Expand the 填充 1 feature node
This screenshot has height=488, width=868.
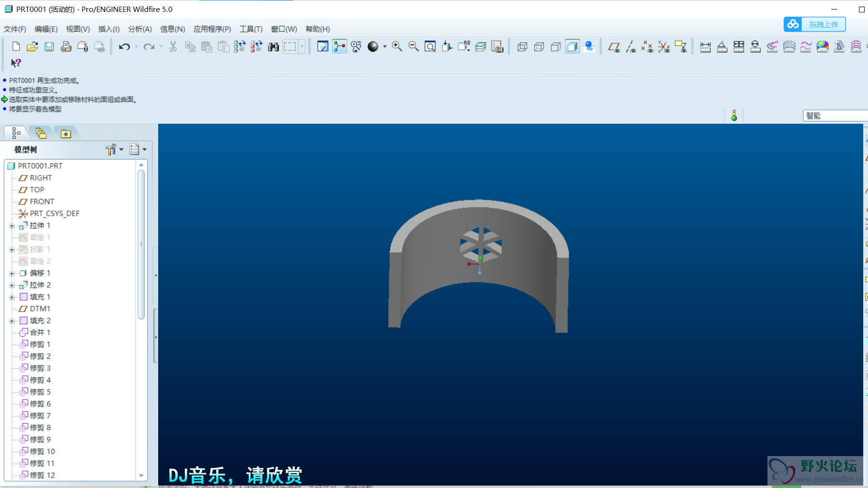pyautogui.click(x=12, y=297)
